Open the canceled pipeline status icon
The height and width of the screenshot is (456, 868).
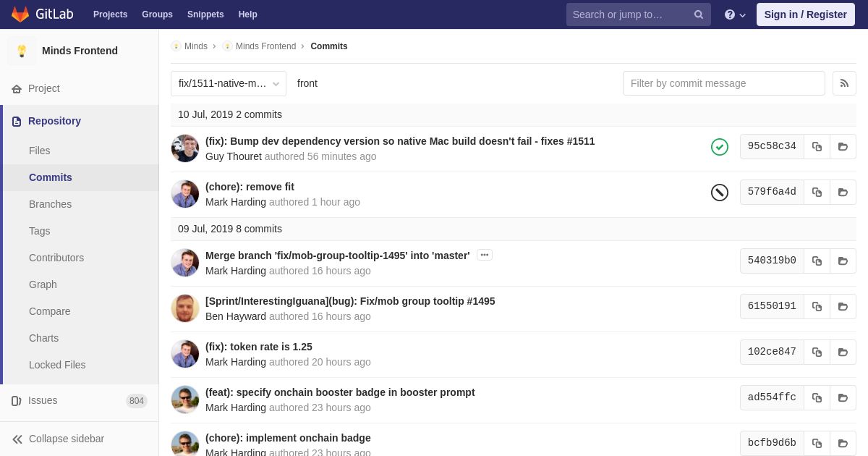coord(720,193)
